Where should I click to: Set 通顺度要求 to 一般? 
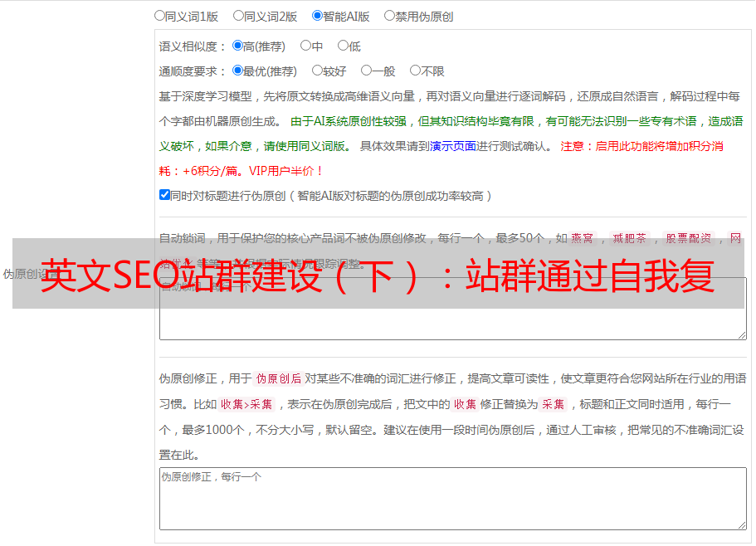(x=366, y=71)
